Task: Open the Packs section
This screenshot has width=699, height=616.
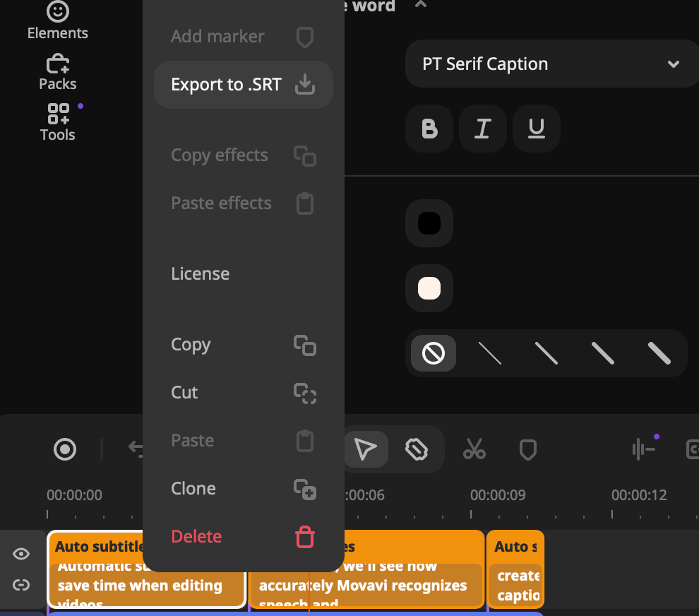Action: pos(57,72)
